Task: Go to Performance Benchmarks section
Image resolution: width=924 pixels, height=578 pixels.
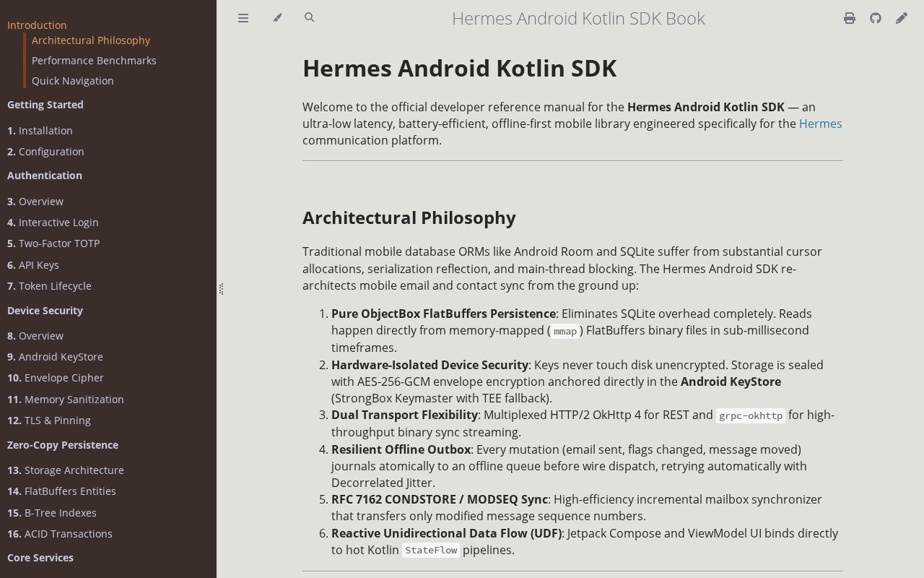Action: click(x=94, y=61)
